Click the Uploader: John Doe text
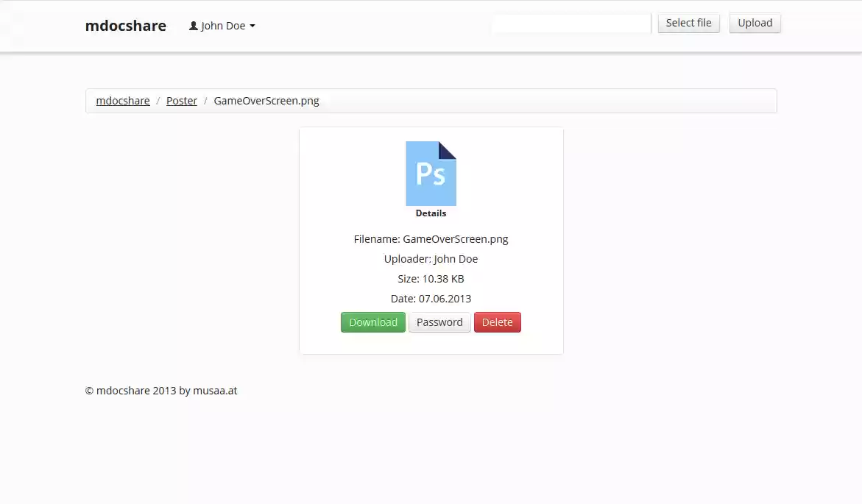 (x=431, y=258)
